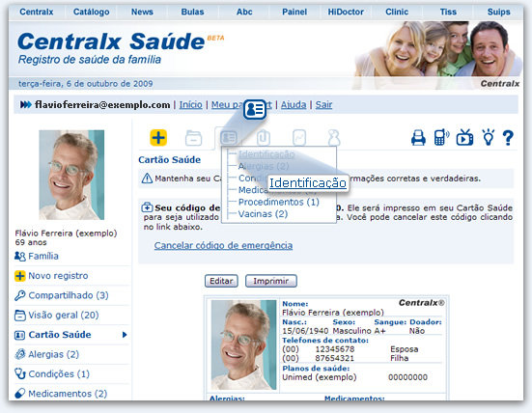Click the folder overview toolbar icon

click(x=194, y=138)
